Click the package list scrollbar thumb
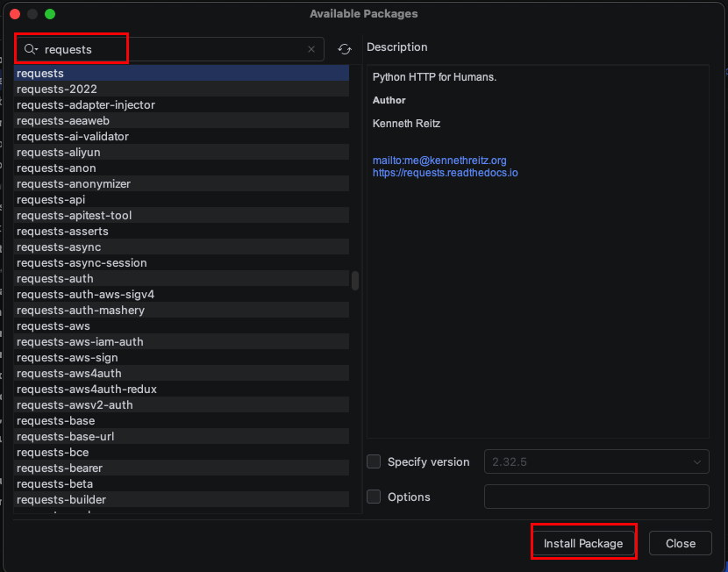The height and width of the screenshot is (572, 728). 355,281
